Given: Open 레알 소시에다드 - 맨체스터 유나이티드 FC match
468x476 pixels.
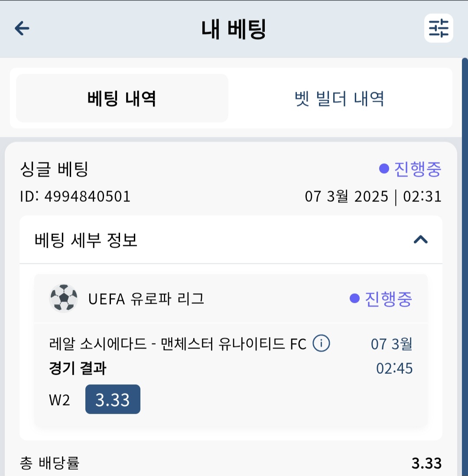Looking at the screenshot, I should 178,344.
